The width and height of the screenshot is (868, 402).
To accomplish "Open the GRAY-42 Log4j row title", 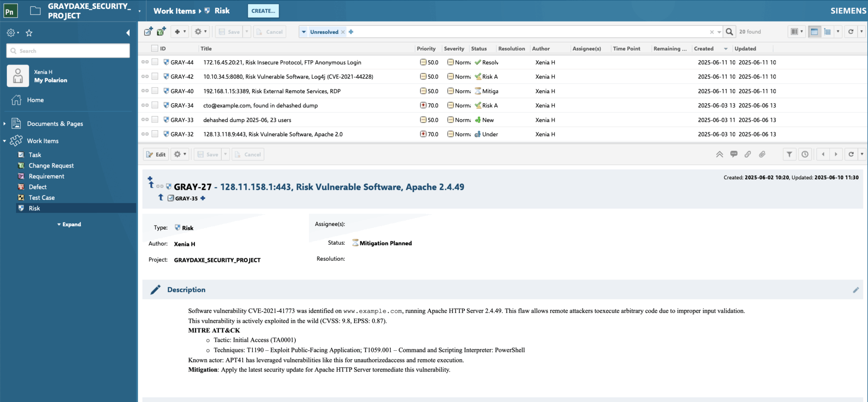I will pyautogui.click(x=288, y=77).
